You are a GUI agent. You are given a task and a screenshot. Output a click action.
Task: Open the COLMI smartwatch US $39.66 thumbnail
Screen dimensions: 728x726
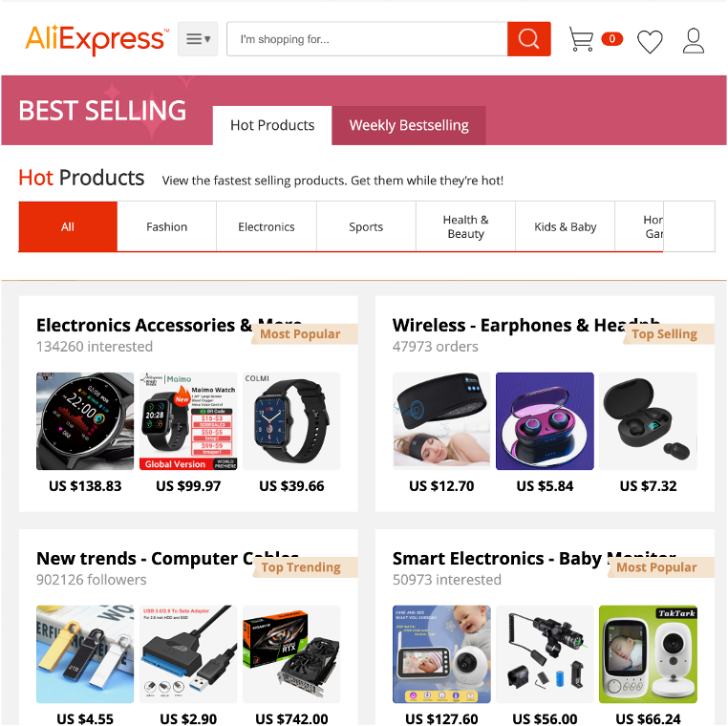[291, 421]
